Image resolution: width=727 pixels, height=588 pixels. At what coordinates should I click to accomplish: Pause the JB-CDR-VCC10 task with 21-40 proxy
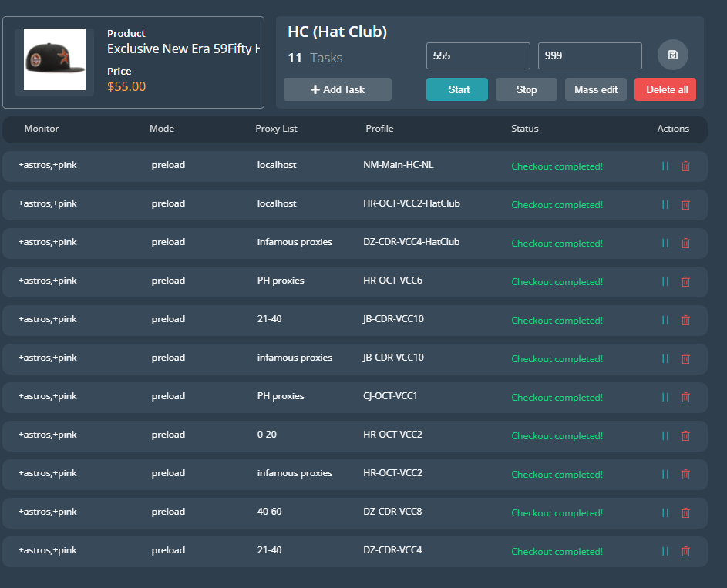tap(665, 320)
